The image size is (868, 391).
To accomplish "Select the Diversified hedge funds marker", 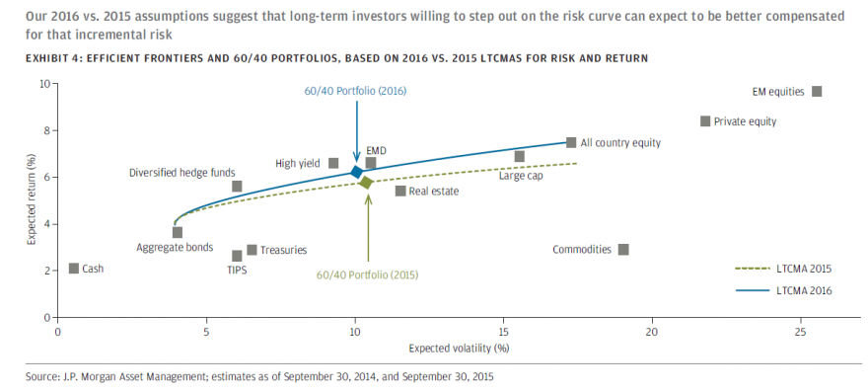I will point(237,186).
